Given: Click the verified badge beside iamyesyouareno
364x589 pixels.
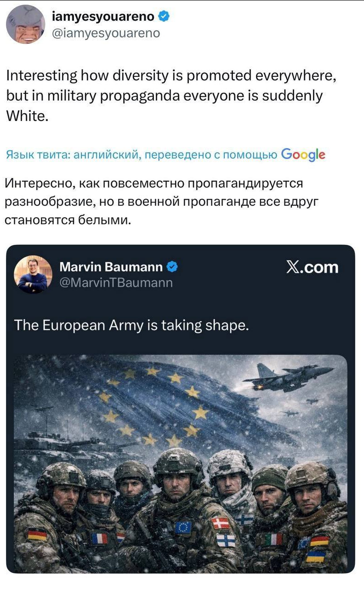Looking at the screenshot, I should click(164, 17).
